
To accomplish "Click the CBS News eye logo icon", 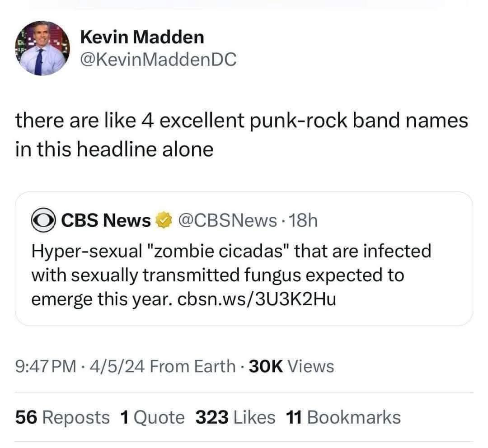I will pos(43,220).
